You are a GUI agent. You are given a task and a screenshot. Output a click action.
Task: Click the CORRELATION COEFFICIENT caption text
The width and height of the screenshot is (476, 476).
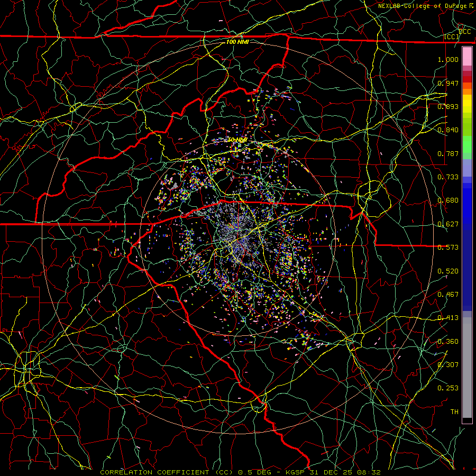[154, 472]
